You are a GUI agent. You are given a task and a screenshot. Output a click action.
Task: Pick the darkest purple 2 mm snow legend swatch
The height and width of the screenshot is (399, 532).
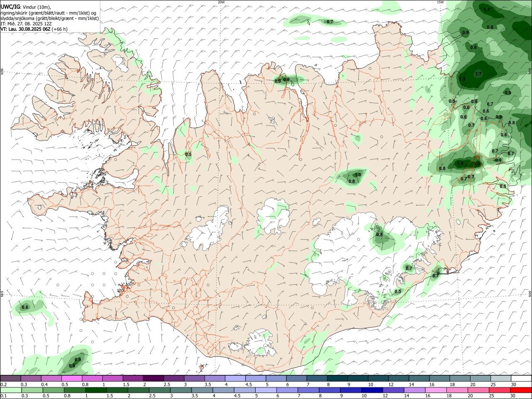pyautogui.click(x=153, y=378)
